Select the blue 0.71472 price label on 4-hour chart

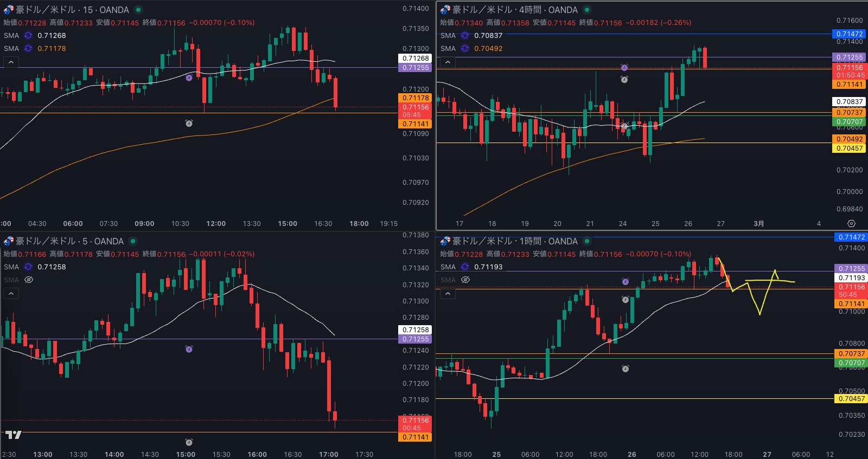tap(850, 34)
